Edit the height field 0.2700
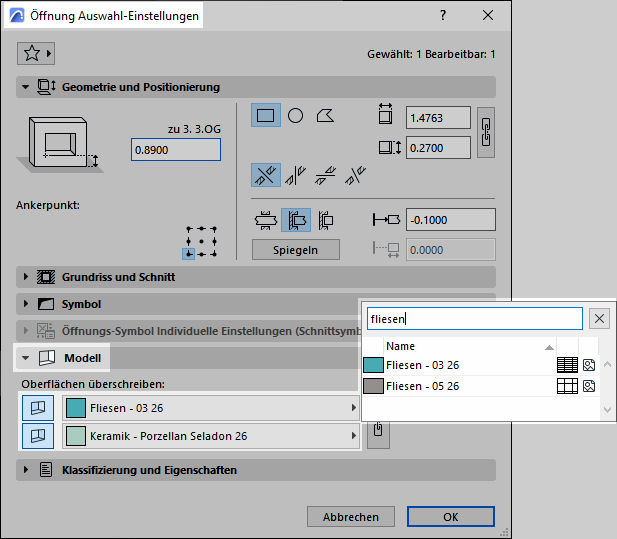This screenshot has width=617, height=539. [438, 148]
